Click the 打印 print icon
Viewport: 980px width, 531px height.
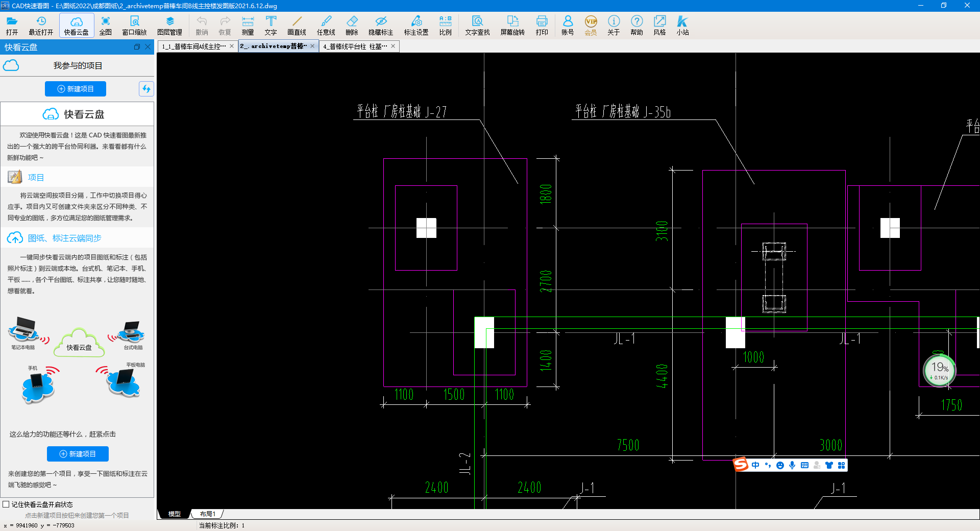coord(542,26)
